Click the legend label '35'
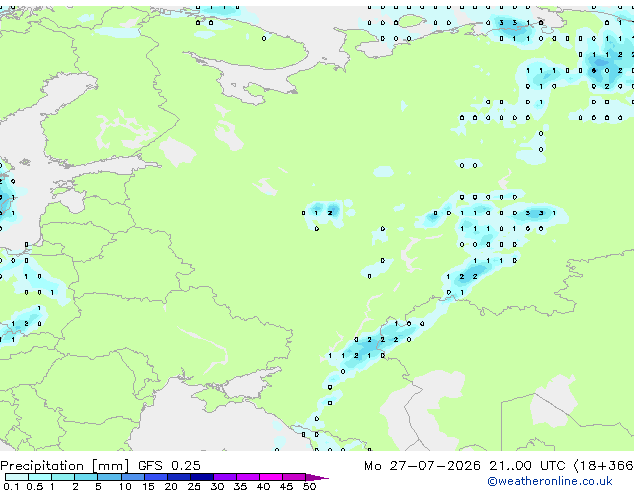Image resolution: width=634 pixels, height=490 pixels. coord(241,486)
